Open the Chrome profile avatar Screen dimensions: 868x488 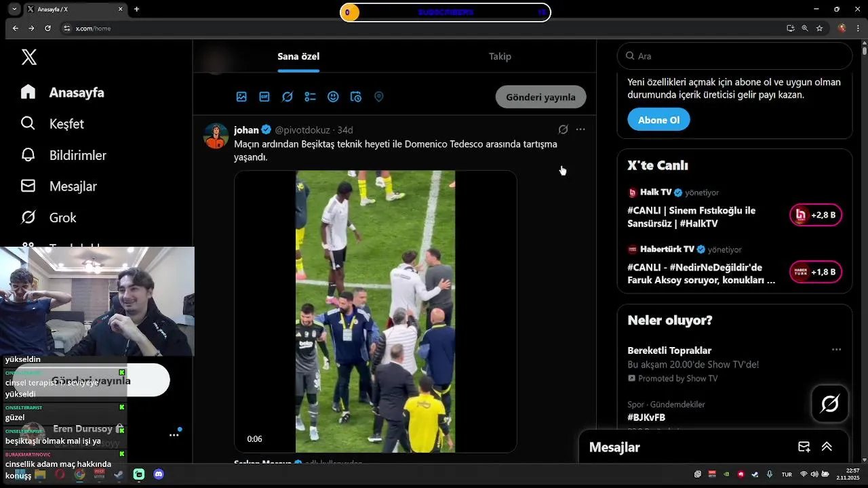[x=842, y=28]
